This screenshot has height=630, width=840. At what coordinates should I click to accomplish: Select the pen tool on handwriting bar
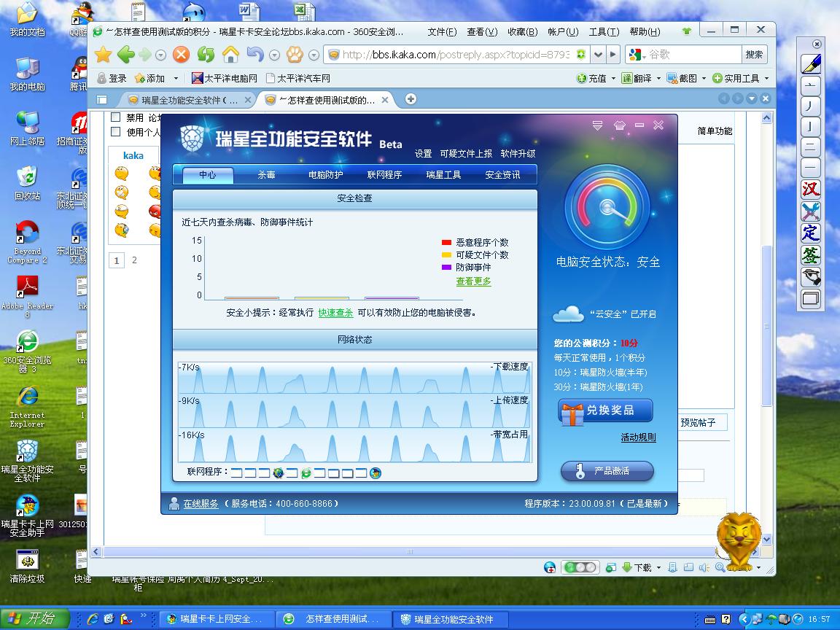tap(811, 63)
